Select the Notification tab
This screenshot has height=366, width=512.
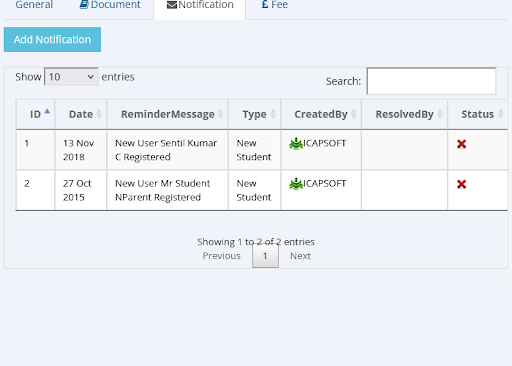point(200,5)
